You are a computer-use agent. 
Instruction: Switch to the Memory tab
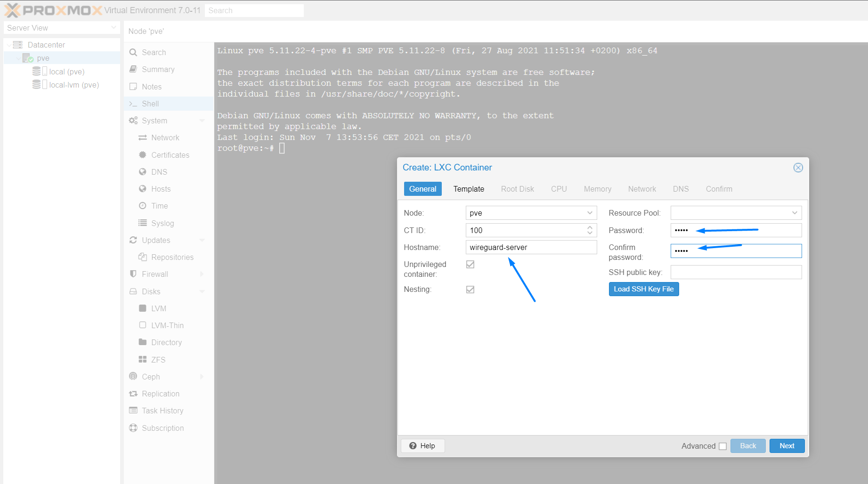(597, 189)
